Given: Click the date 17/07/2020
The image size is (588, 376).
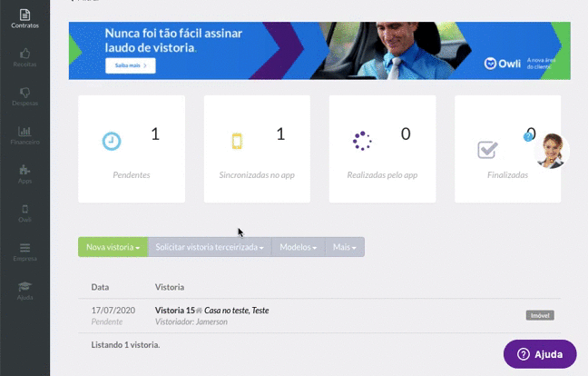Looking at the screenshot, I should click(x=113, y=311).
